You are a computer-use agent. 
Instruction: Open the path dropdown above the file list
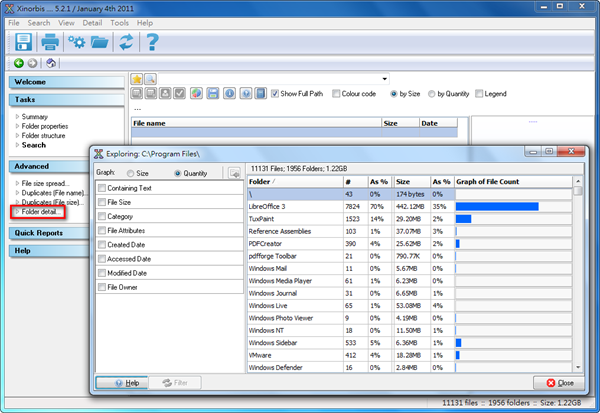(x=384, y=79)
